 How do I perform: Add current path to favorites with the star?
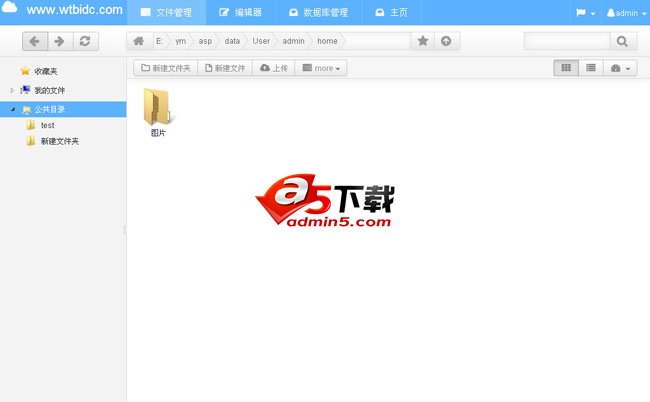pyautogui.click(x=423, y=41)
